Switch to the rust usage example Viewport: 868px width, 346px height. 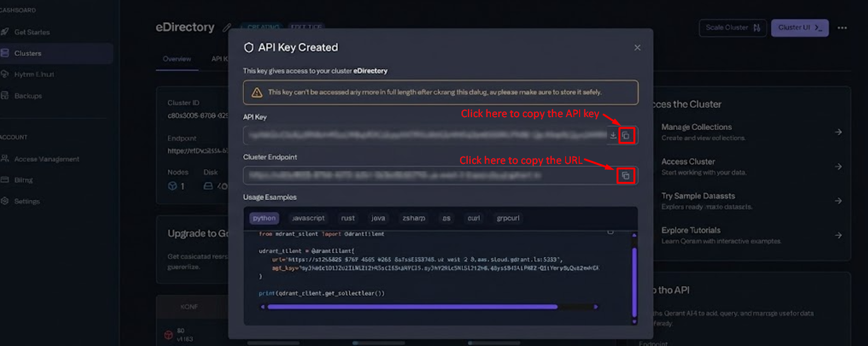pos(348,218)
